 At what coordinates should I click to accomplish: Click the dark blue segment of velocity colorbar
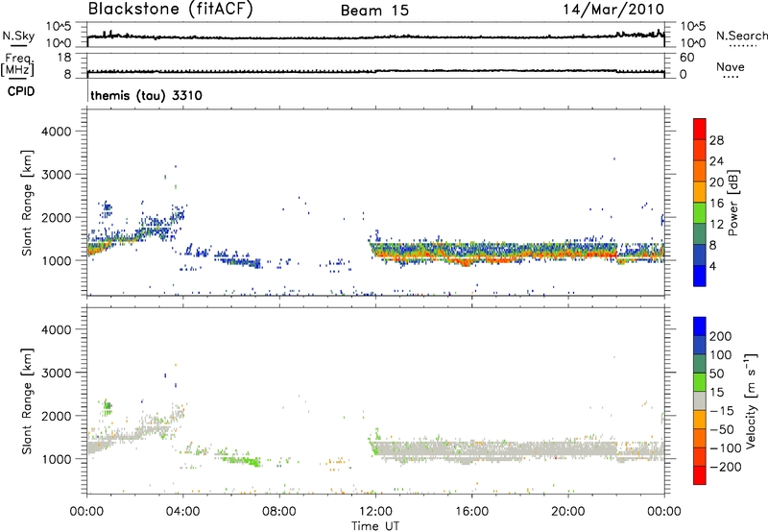pos(700,346)
